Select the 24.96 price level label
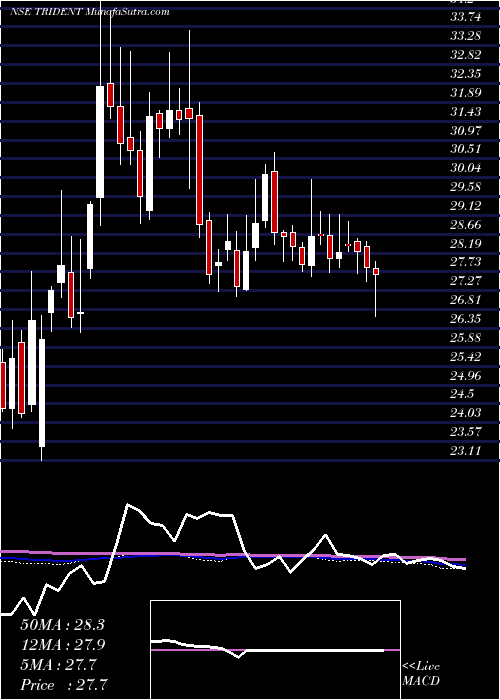 [466, 375]
